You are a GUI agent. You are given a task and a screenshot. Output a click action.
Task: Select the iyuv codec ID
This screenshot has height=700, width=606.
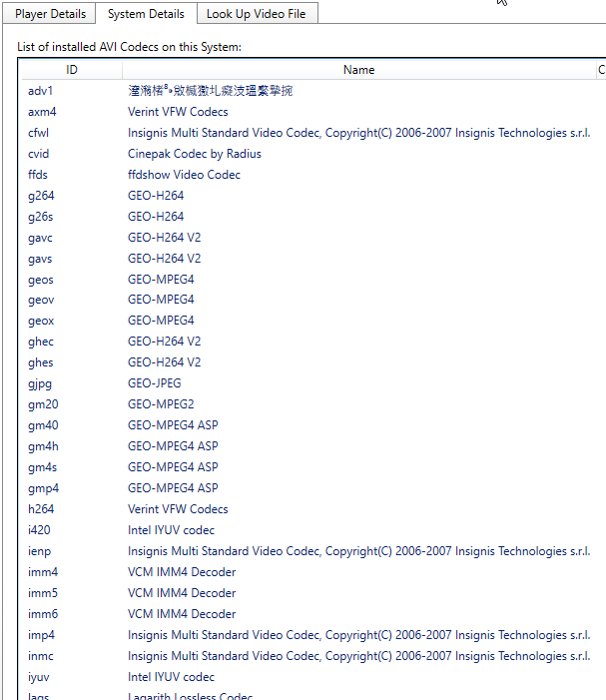[x=39, y=677]
